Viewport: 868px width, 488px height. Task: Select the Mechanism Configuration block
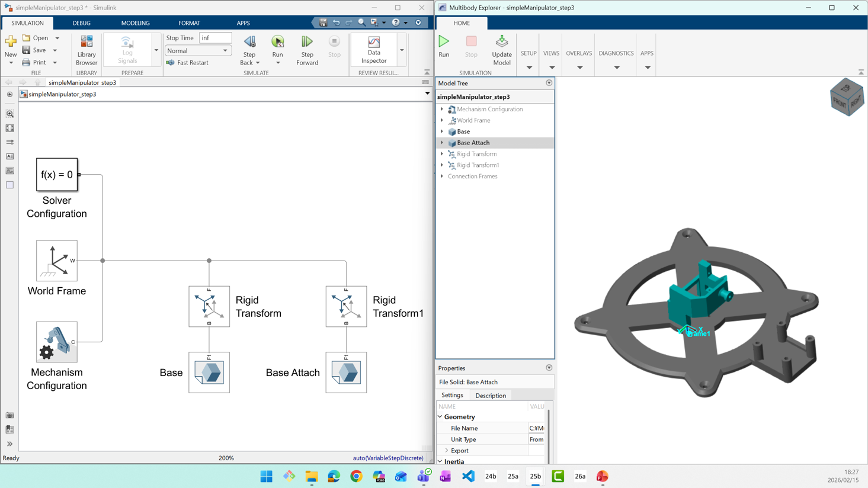(57, 342)
